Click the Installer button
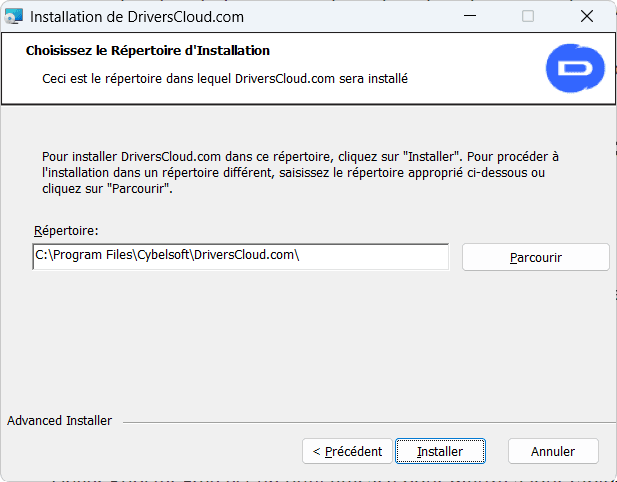617x482 pixels. [440, 451]
